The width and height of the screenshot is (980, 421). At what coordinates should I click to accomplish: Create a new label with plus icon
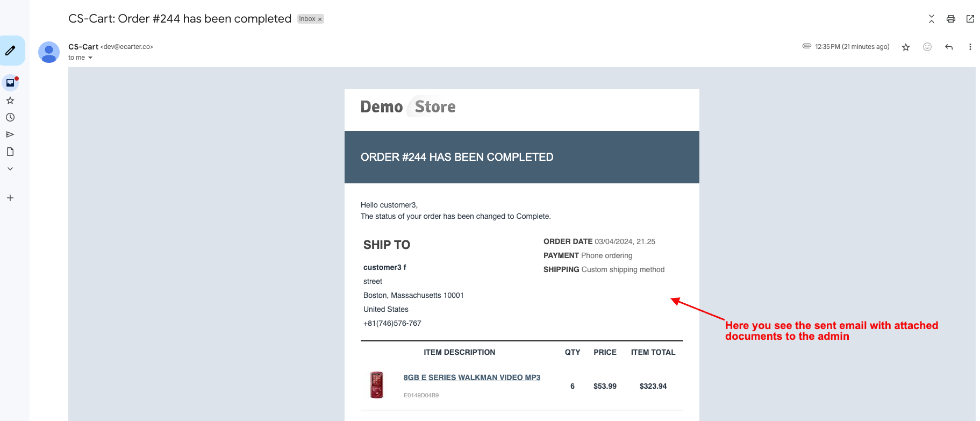pos(10,198)
